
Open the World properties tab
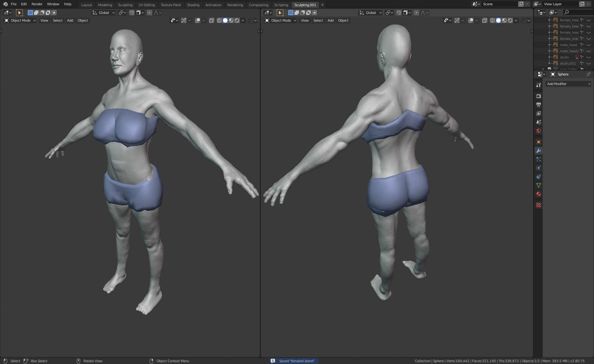click(539, 131)
